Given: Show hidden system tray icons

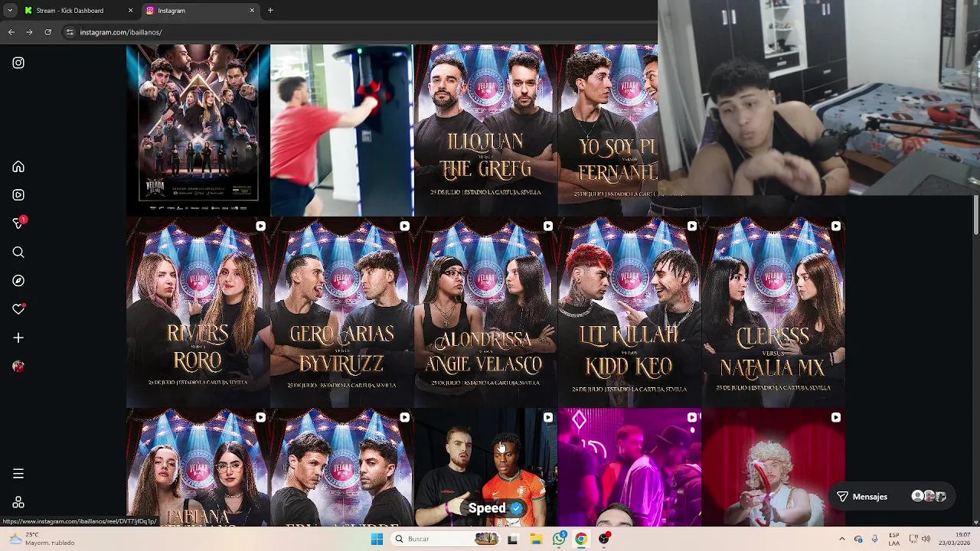Looking at the screenshot, I should [842, 539].
